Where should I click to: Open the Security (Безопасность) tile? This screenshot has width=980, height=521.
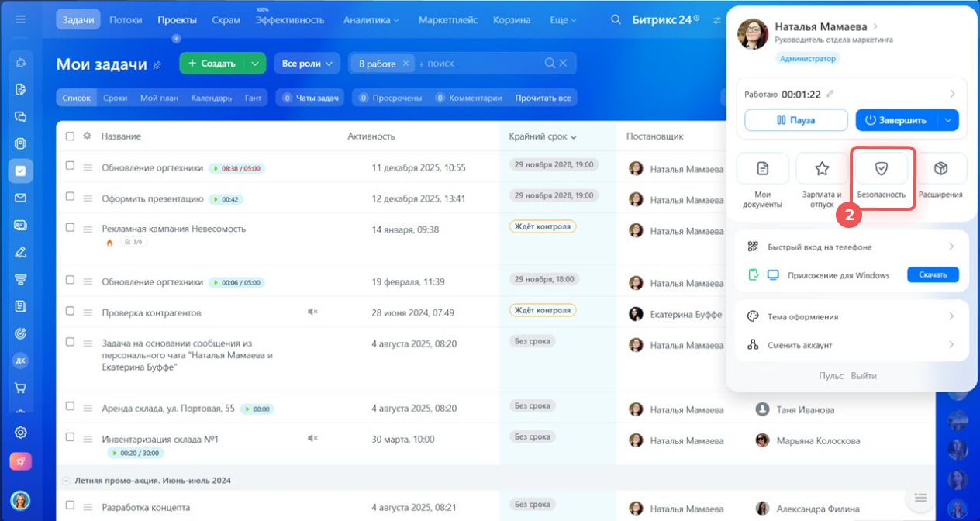881,179
